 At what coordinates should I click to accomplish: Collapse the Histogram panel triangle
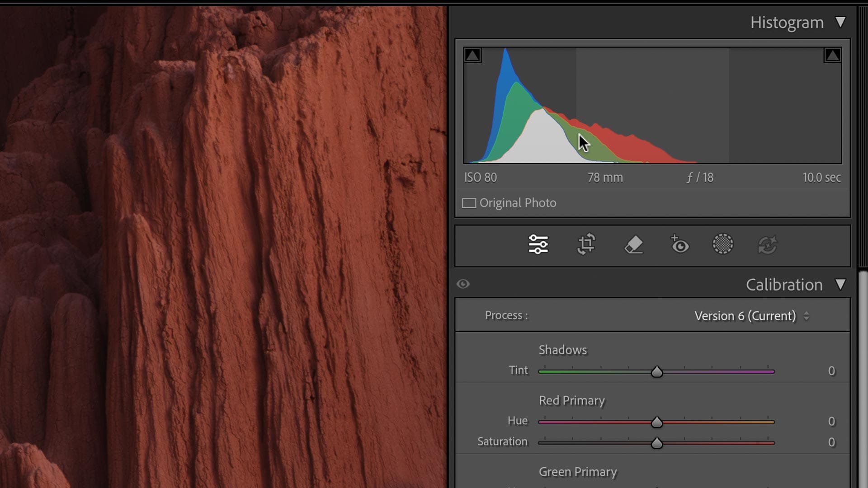pyautogui.click(x=840, y=22)
